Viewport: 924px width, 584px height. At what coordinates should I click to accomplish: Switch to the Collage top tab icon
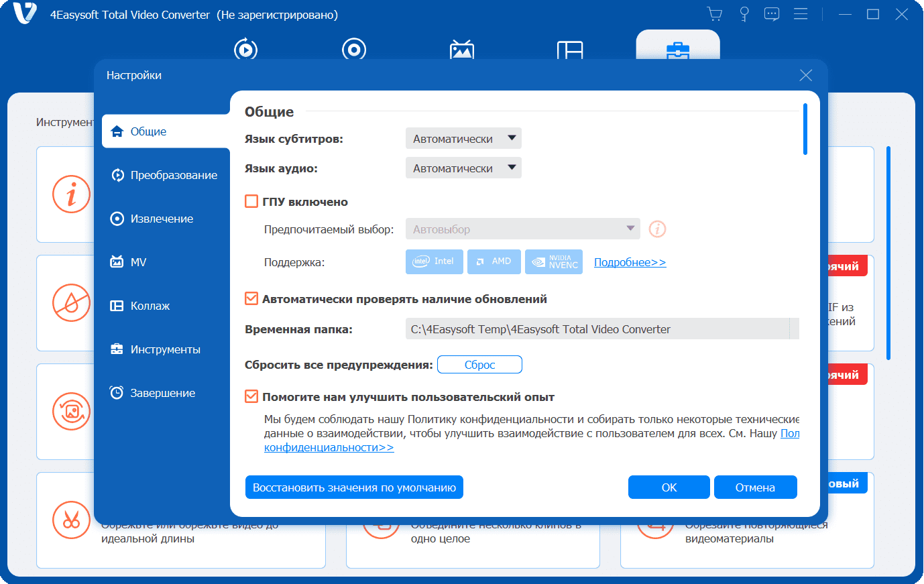(x=570, y=50)
